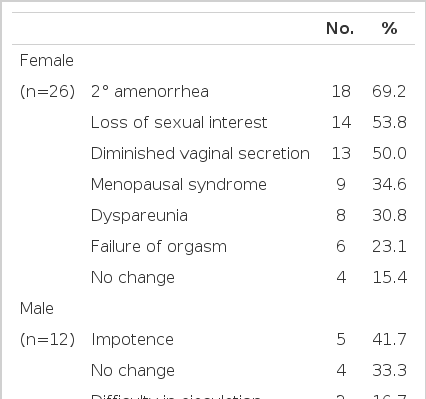Click the (n=12) sample size text
Viewport: 426px width, 399px height.
[x=47, y=339]
